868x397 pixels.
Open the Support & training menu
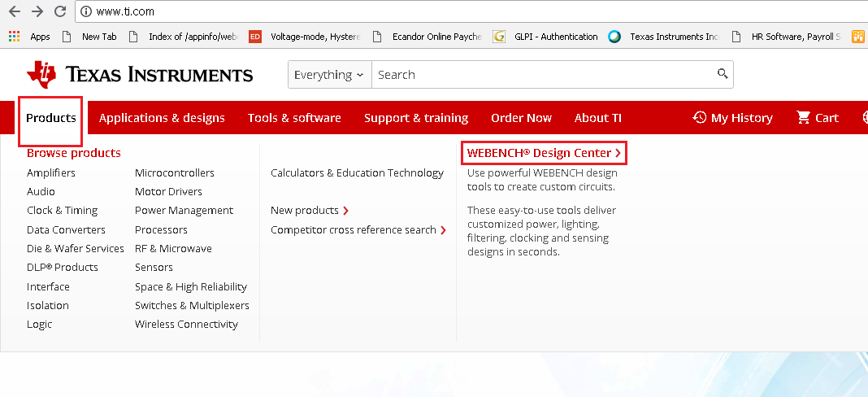point(416,117)
